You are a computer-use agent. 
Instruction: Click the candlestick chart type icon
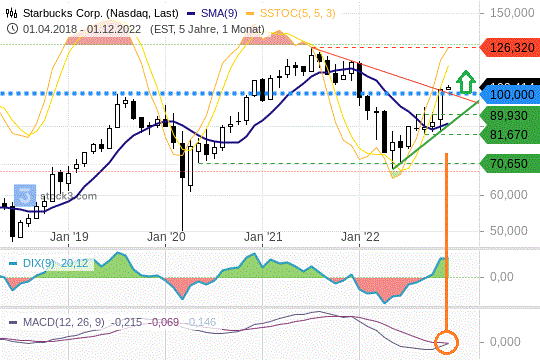click(x=12, y=13)
